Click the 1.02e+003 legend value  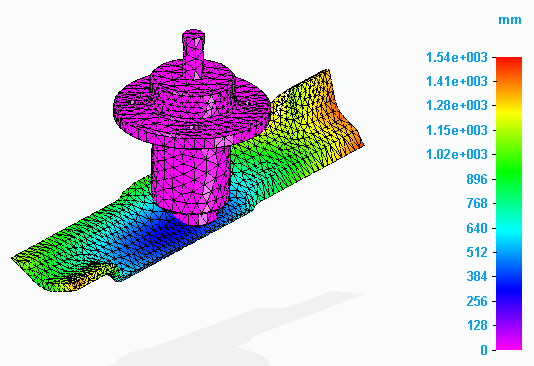457,155
